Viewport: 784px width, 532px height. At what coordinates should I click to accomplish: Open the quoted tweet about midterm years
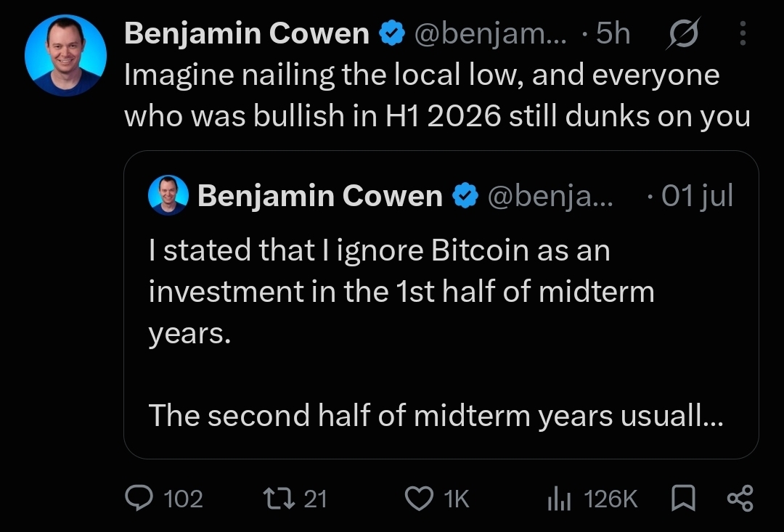441,305
